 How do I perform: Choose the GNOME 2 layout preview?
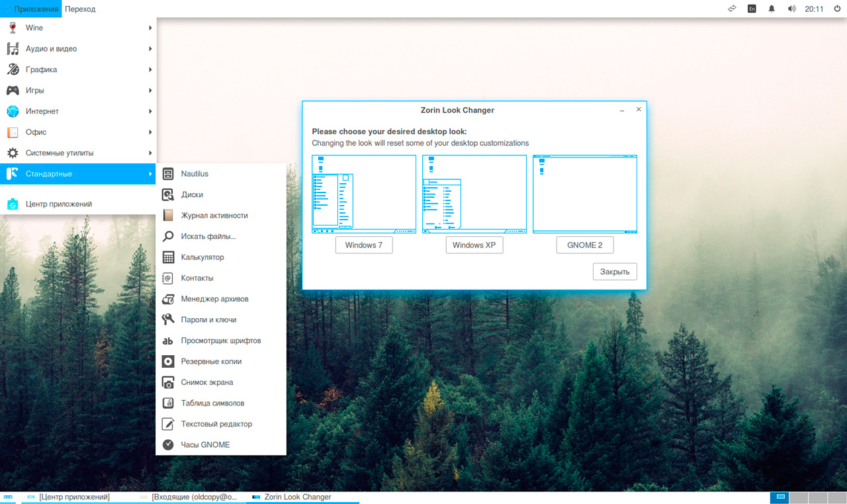[585, 194]
